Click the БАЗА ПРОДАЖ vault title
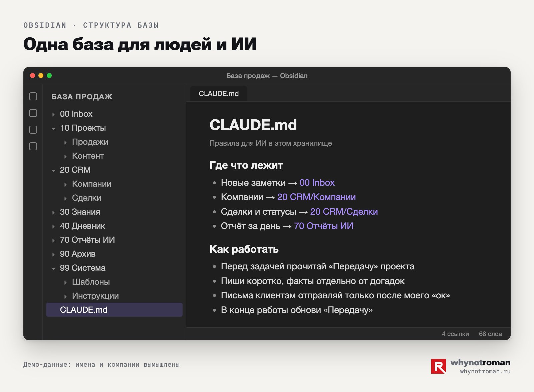Viewport: 534px width, 392px height. (82, 97)
